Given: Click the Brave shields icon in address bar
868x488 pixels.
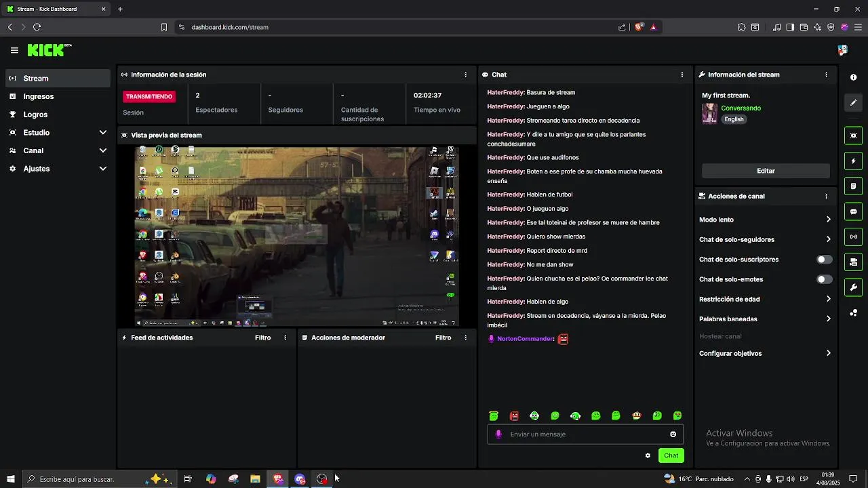Looking at the screenshot, I should pos(639,27).
